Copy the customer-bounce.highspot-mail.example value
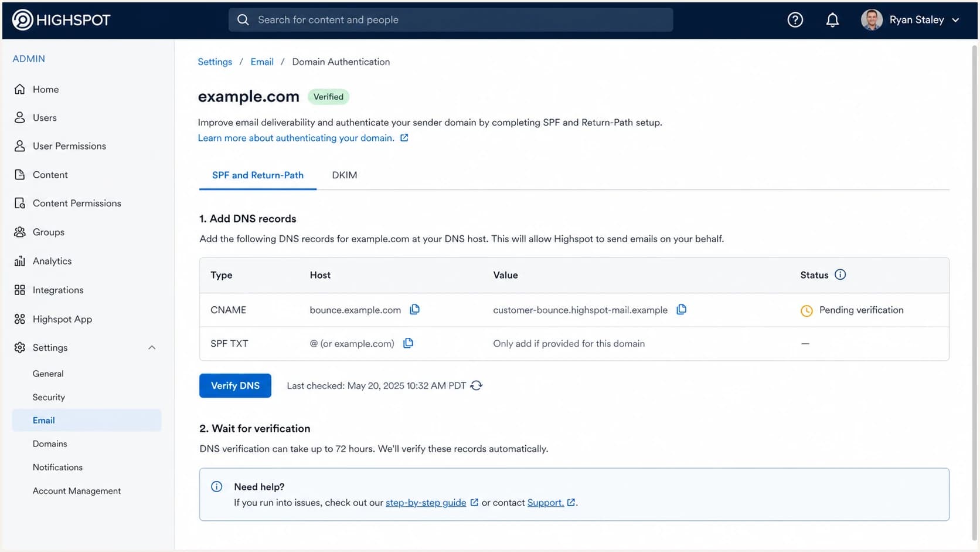The width and height of the screenshot is (980, 552). 681,309
